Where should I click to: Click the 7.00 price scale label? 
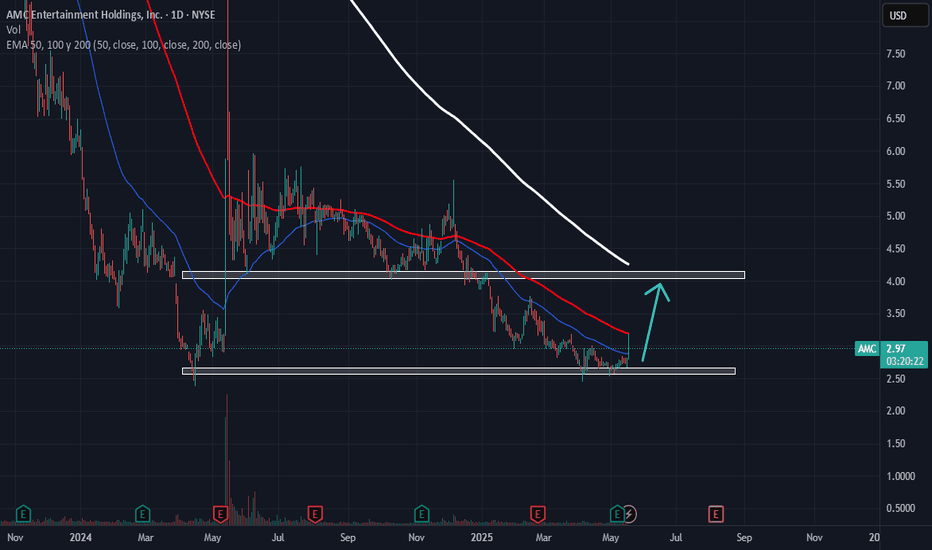click(x=896, y=86)
